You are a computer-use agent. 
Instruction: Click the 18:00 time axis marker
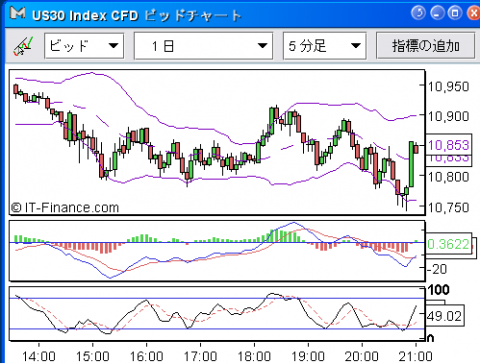click(254, 356)
